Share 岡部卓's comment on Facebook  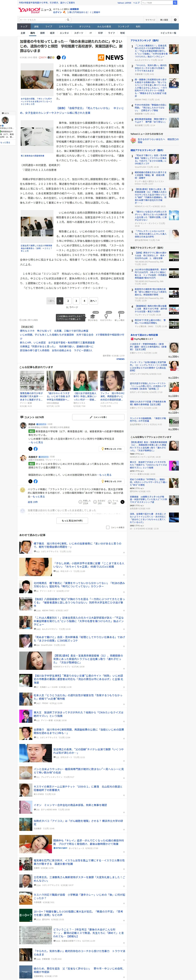[35, 449]
